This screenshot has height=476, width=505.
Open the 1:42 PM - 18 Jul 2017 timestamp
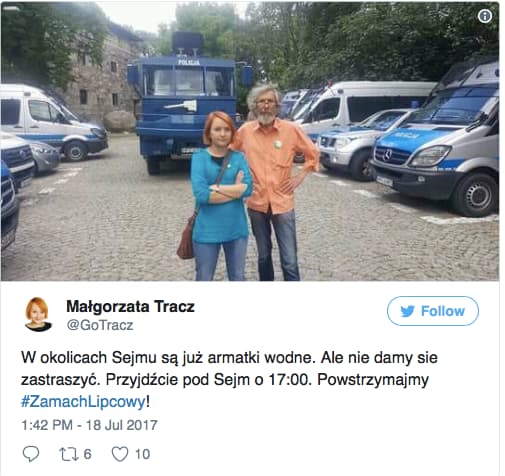tap(89, 425)
